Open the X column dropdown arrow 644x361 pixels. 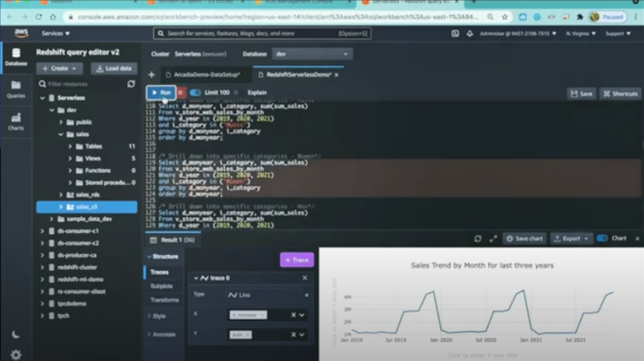pos(301,315)
